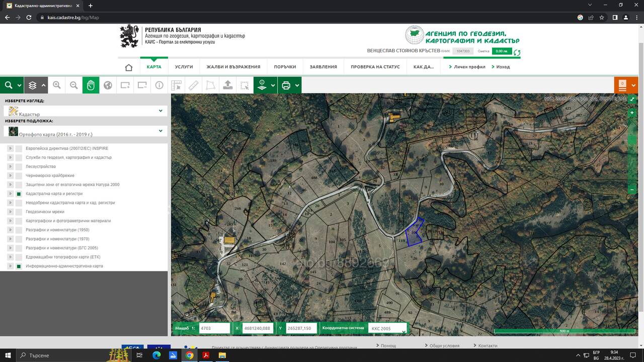The image size is (644, 362).
Task: Expand Картографски и фотограметрични материали node
Action: (x=10, y=221)
